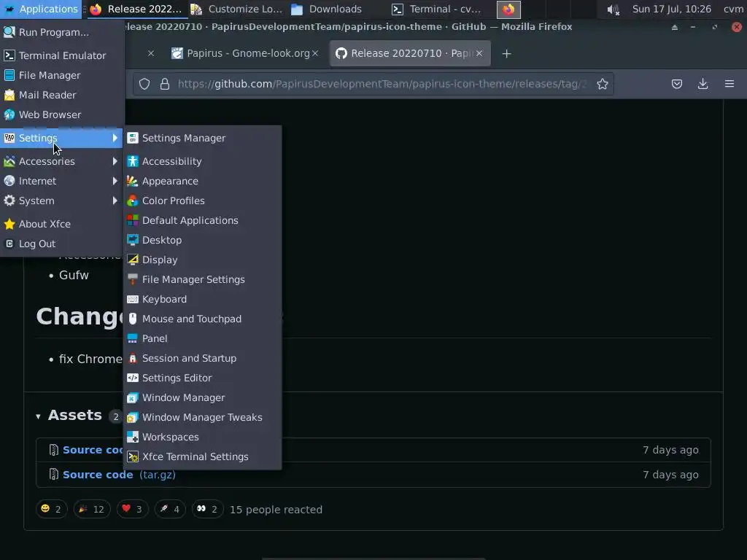
Task: Click the Save to Pocket icon
Action: tap(676, 85)
